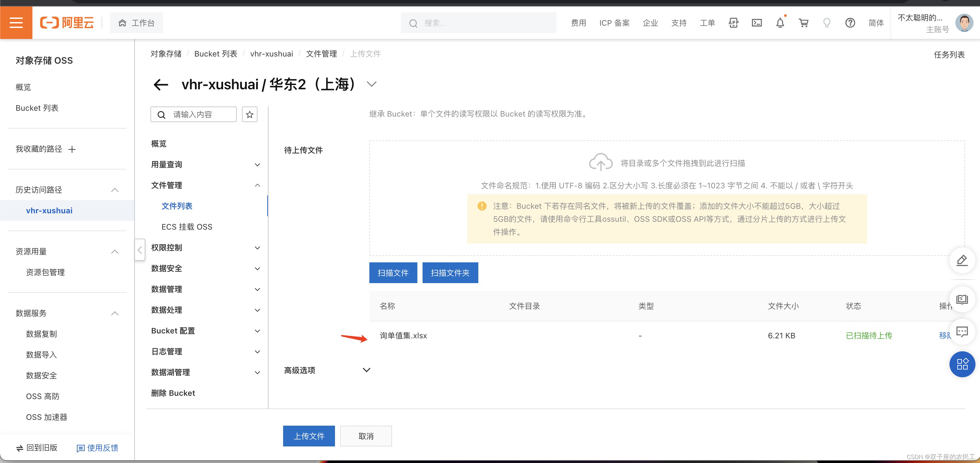Open the ECS 挂载 OSS menu item

[187, 226]
